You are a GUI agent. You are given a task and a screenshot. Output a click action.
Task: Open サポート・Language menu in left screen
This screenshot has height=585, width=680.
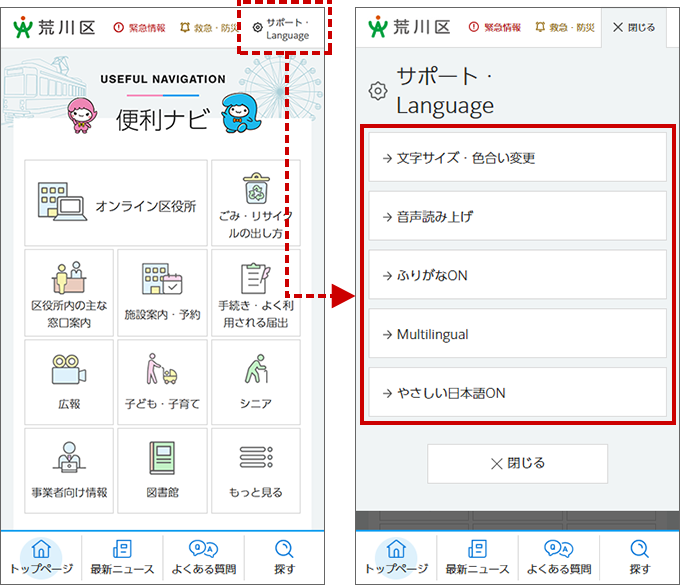(x=282, y=29)
